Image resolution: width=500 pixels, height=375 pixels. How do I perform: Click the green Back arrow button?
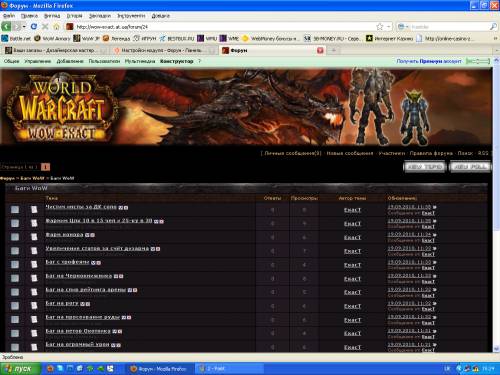click(x=6, y=26)
